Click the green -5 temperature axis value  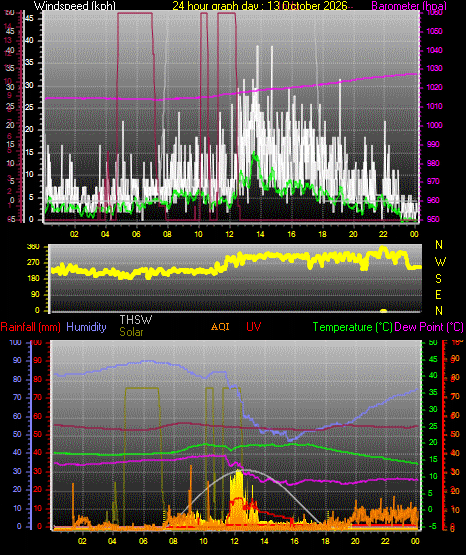[432, 526]
